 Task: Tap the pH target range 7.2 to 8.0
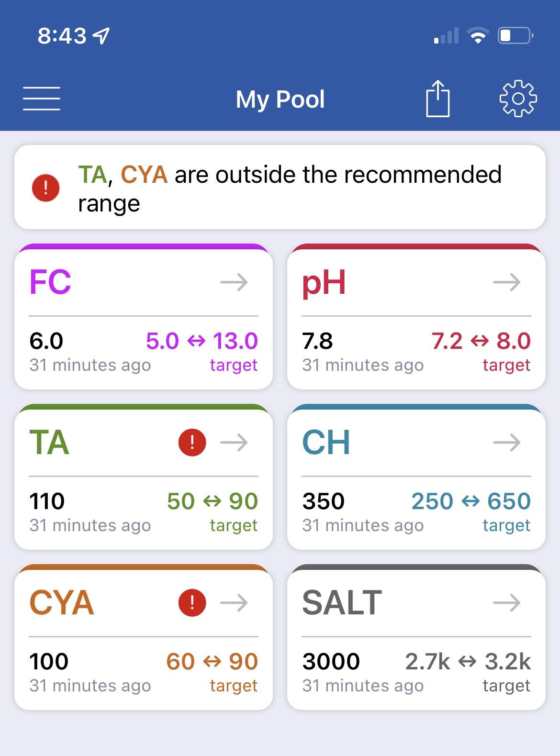point(481,341)
